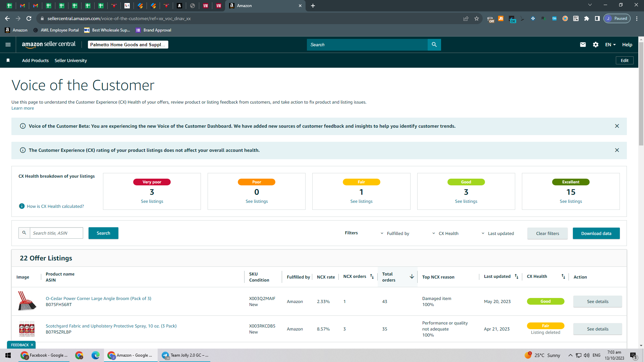644x362 pixels.
Task: Focus the Seller Central top search box
Action: [367, 45]
